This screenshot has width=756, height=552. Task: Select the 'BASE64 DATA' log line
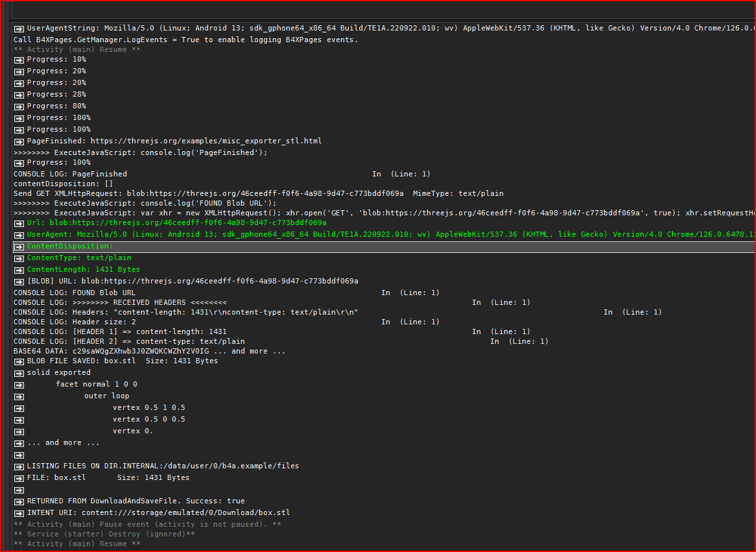(150, 351)
